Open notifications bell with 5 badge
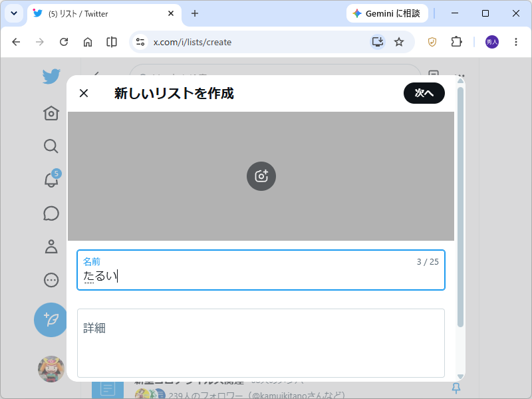The height and width of the screenshot is (399, 532). tap(52, 178)
